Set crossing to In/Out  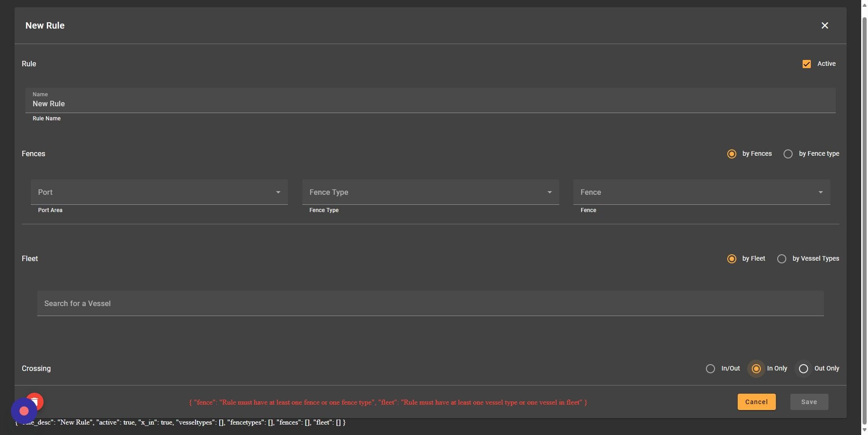click(710, 369)
